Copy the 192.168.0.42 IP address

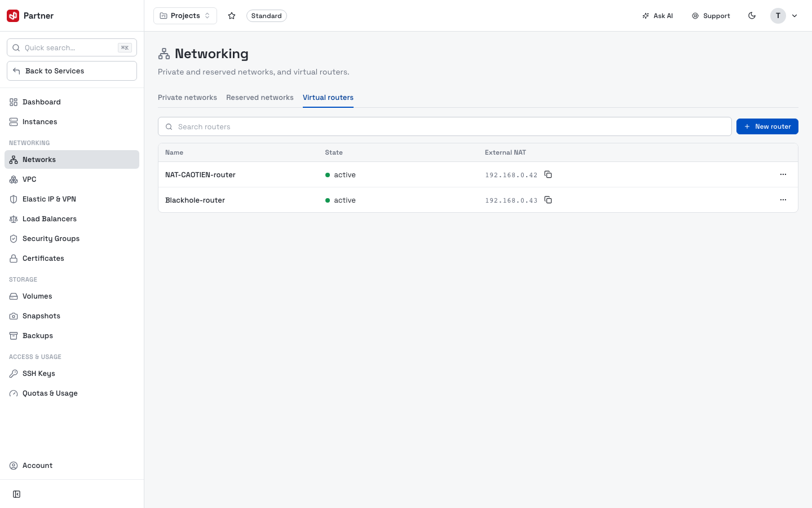(548, 174)
